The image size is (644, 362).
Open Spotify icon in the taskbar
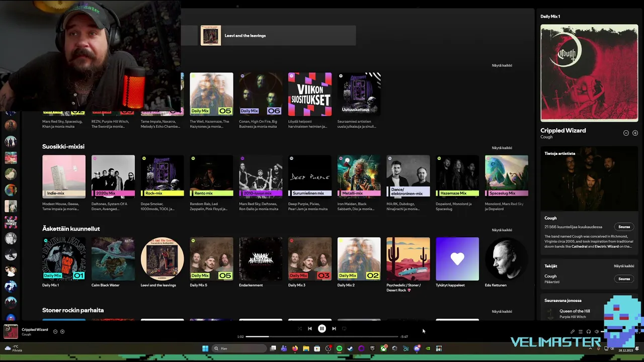tap(339, 348)
